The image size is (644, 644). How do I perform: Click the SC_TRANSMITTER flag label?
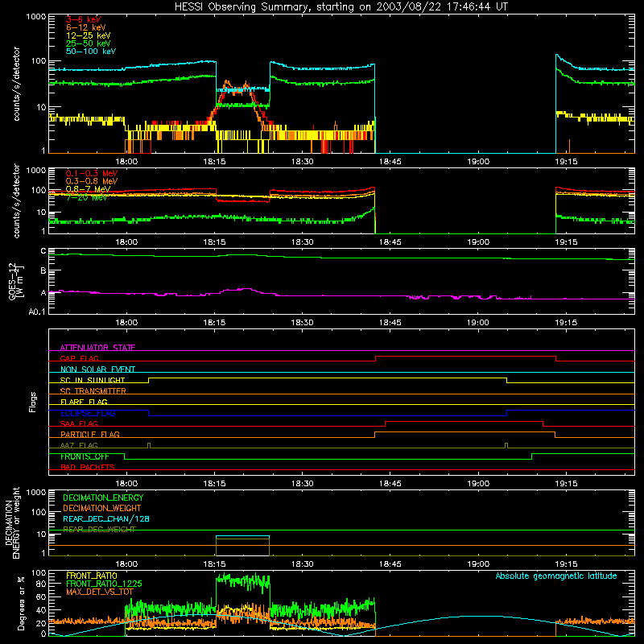coord(93,390)
